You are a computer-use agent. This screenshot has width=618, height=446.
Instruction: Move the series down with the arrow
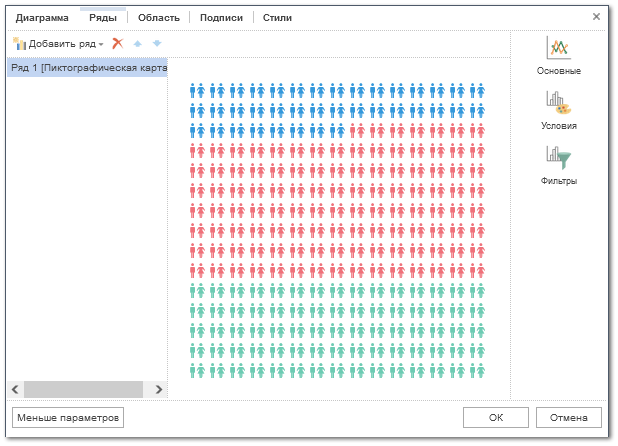pos(156,44)
